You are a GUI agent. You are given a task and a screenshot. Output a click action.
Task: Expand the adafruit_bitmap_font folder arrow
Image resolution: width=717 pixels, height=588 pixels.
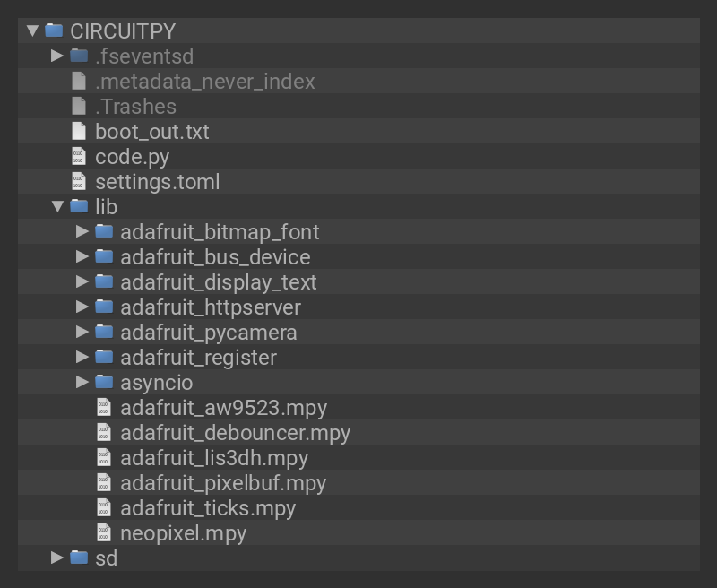click(x=82, y=231)
